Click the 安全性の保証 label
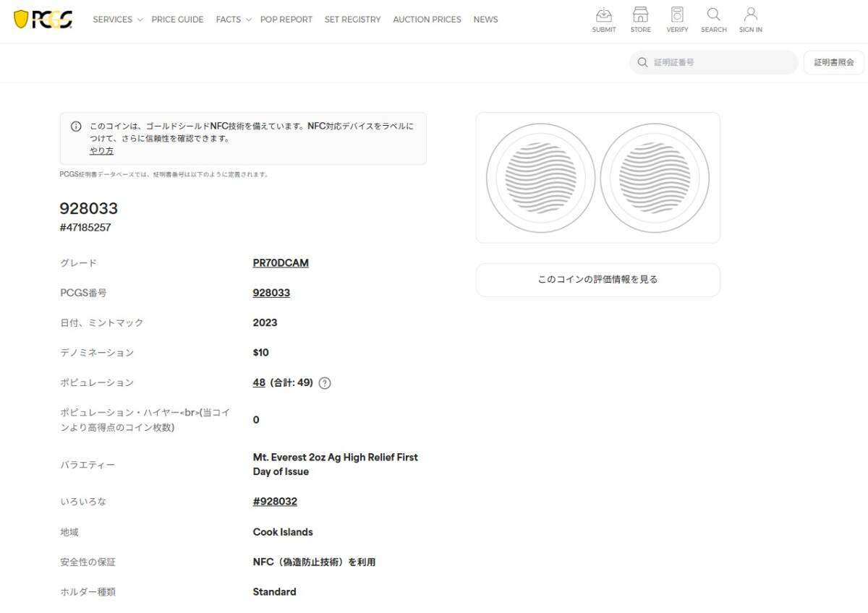 (x=88, y=562)
